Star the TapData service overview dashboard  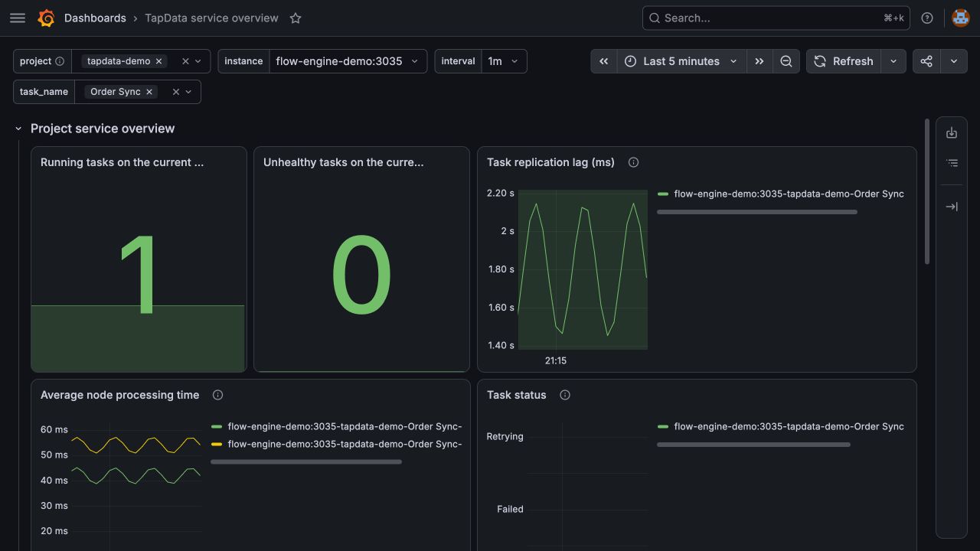pyautogui.click(x=296, y=18)
